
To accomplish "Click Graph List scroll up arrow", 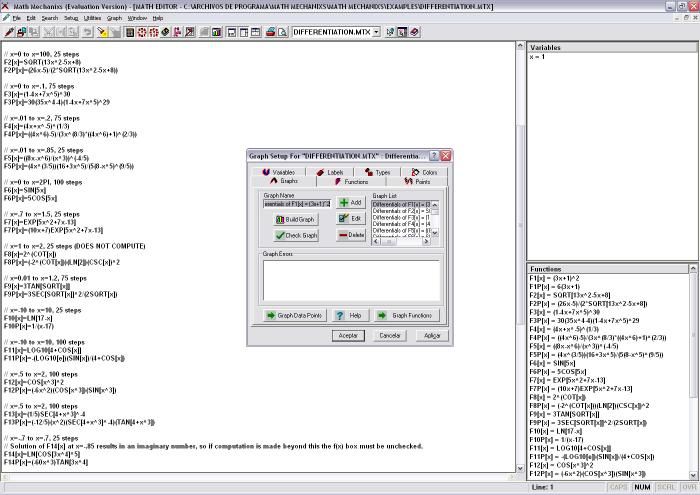I will pyautogui.click(x=435, y=205).
